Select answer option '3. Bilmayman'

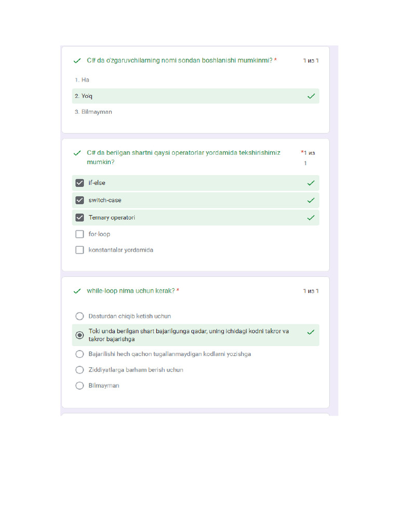[x=93, y=112]
